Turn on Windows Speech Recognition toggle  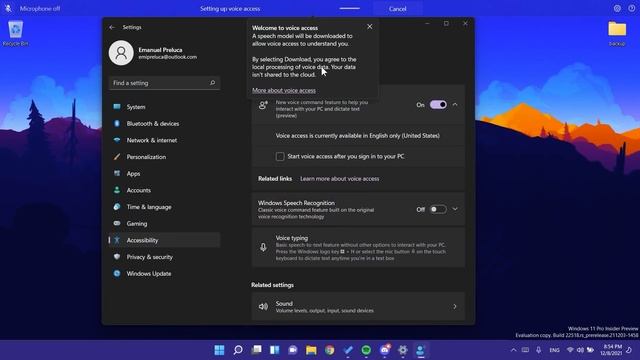tap(438, 209)
